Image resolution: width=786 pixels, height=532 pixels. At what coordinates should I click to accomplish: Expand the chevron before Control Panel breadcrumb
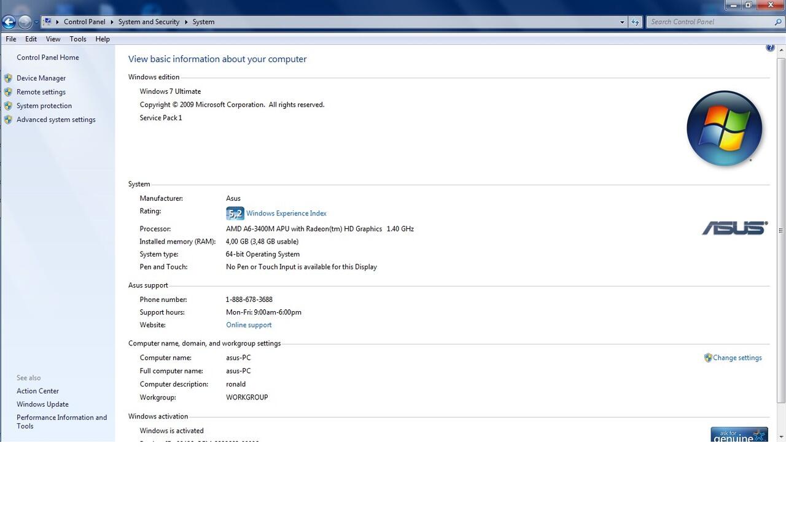click(57, 21)
